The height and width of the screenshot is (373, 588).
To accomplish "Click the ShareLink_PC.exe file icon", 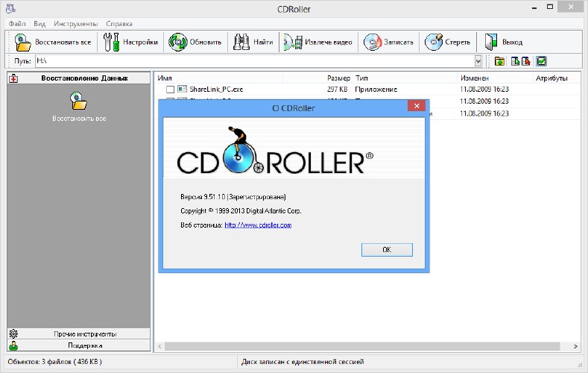I will (183, 89).
